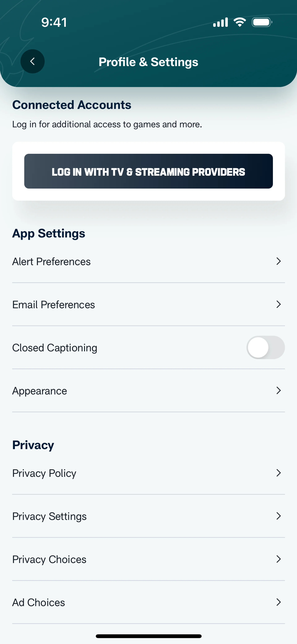Log in with TV & streaming providers

(148, 171)
